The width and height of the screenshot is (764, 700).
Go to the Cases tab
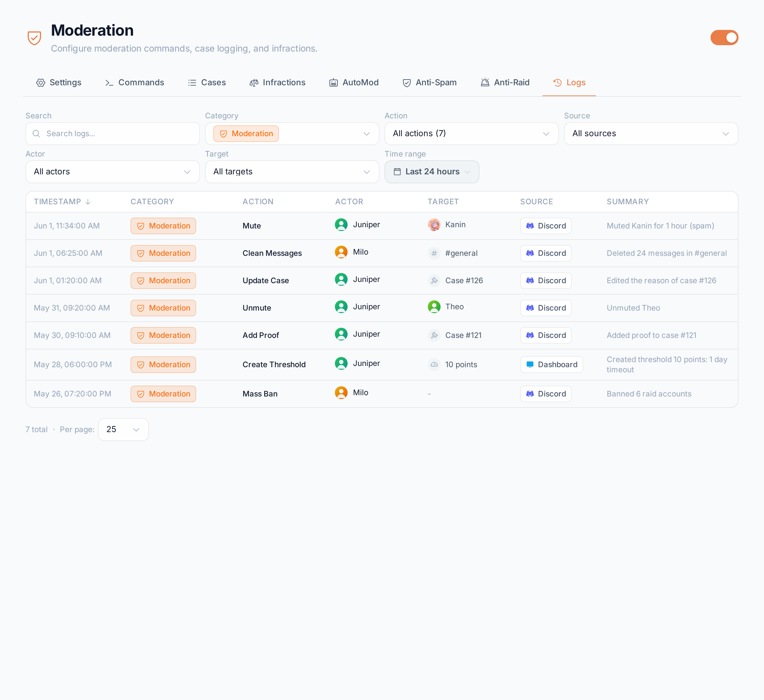click(x=207, y=83)
